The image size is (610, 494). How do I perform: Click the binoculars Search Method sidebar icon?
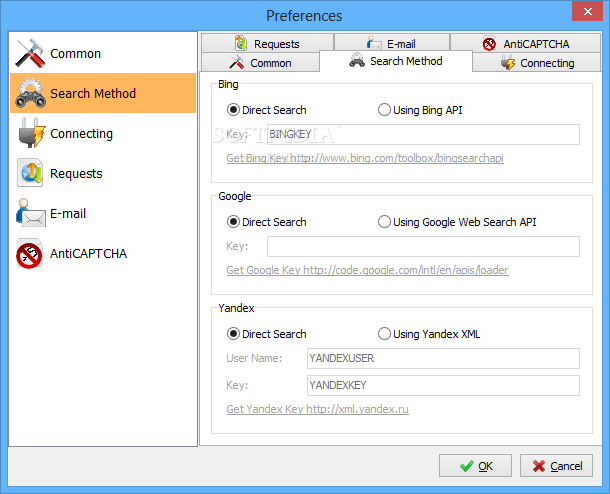(30, 93)
